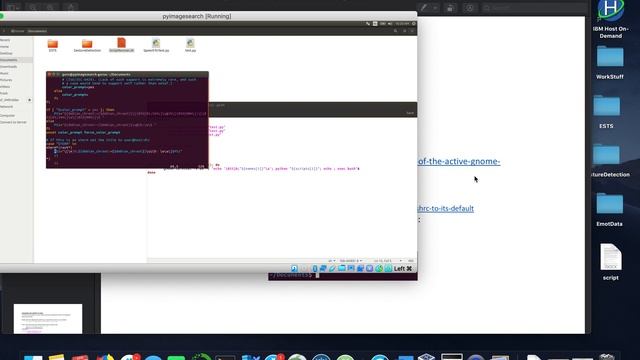Open Desktop in Files sidebar
The height and width of the screenshot is (360, 640).
pos(6,53)
